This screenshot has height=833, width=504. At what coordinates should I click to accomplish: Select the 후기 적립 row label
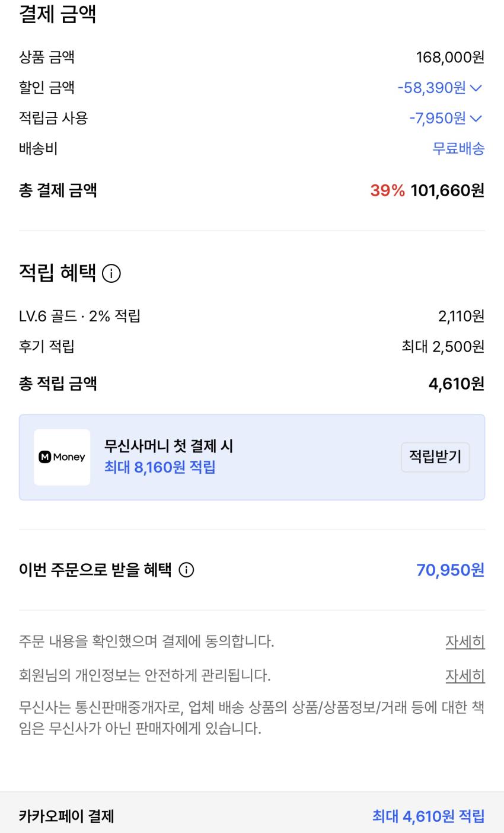click(47, 347)
